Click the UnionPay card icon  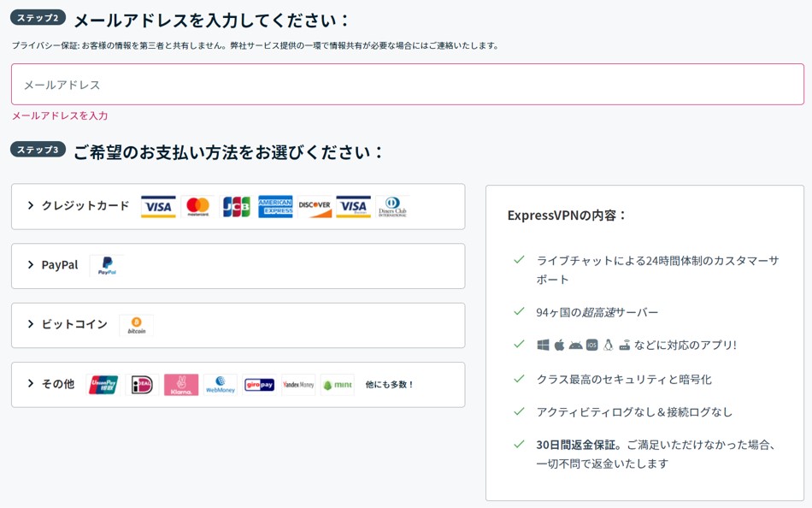click(103, 384)
